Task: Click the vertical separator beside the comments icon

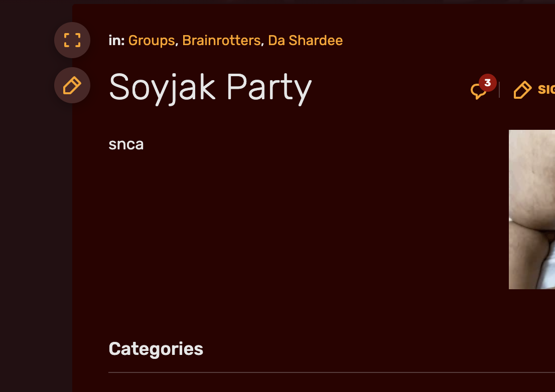Action: tap(499, 90)
